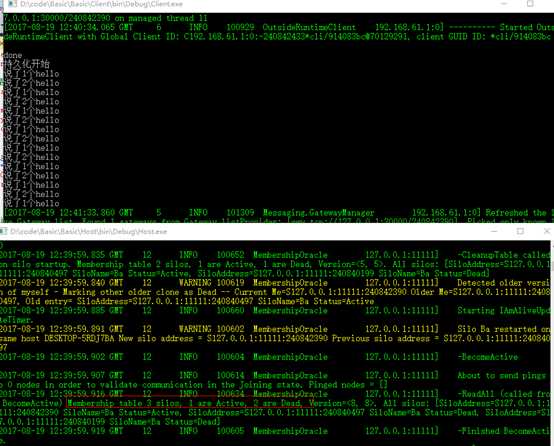Click 'Marking other older clone as Dead' text
554x446 pixels.
click(x=139, y=292)
